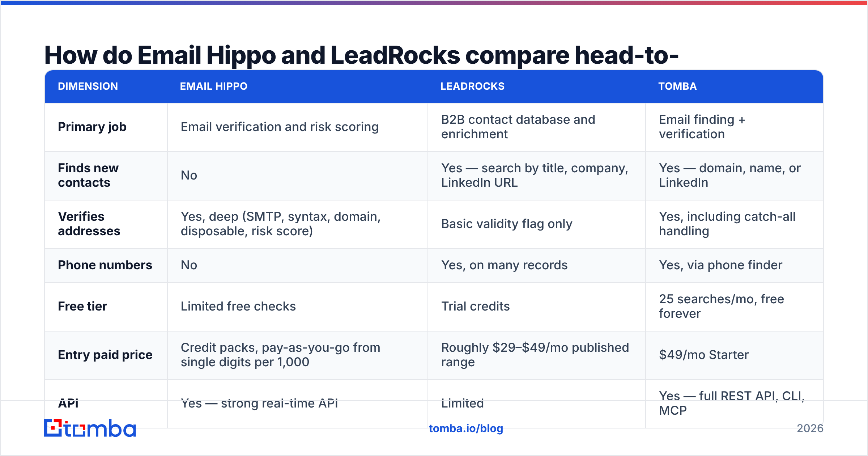Viewport: 868px width, 456px height.
Task: Select the 'Entry paid price' row label
Action: coord(105,355)
